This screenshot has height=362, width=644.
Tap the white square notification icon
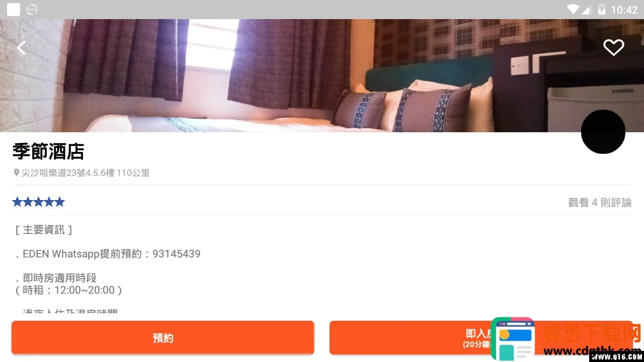(x=14, y=9)
